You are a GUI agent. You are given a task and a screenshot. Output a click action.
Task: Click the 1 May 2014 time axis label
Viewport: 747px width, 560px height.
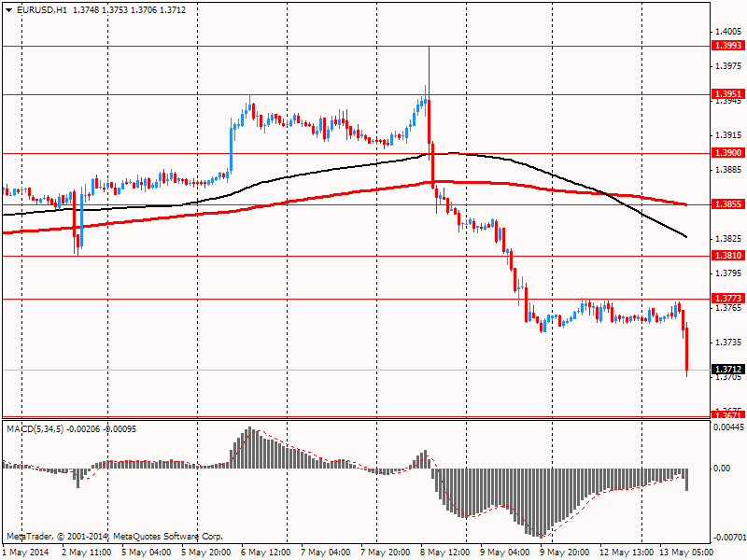[x=25, y=553]
